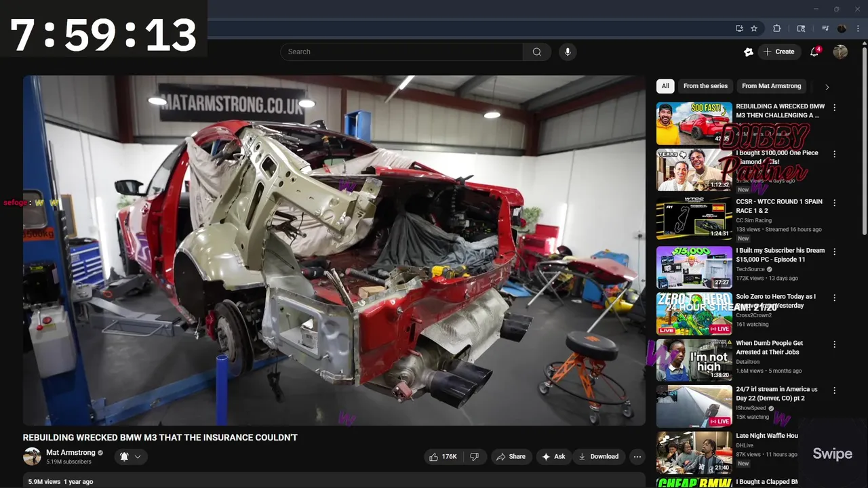Click the search magnifier button

tap(536, 52)
